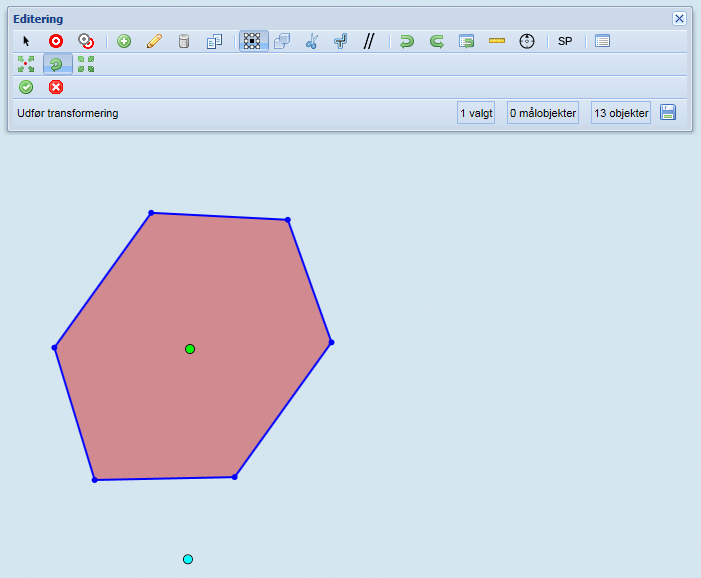Click the SP button
Image resolution: width=701 pixels, height=578 pixels.
point(565,41)
